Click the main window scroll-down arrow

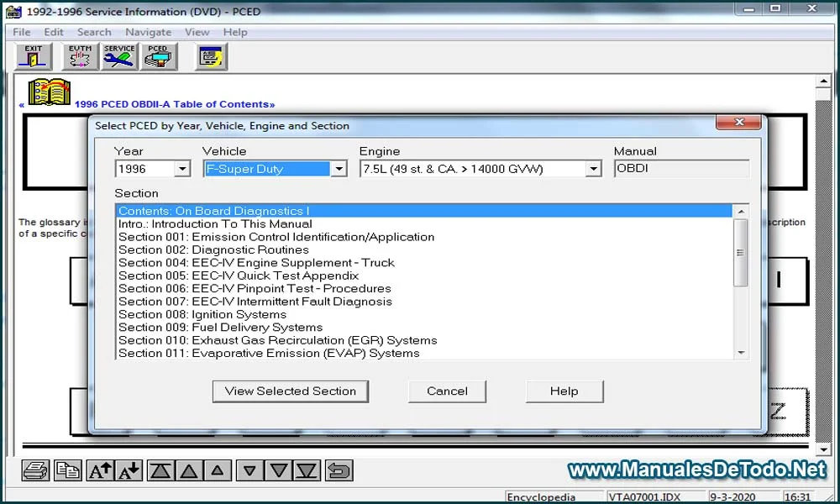tap(823, 449)
